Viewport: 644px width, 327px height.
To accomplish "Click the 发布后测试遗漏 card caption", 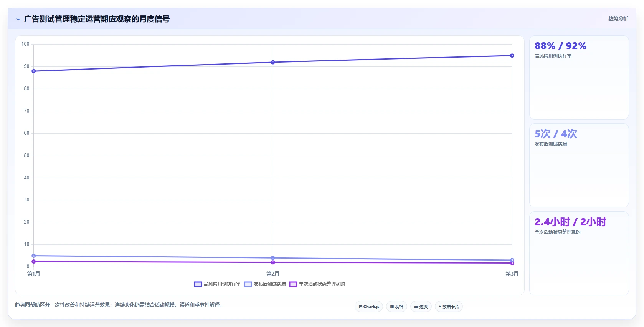I will tap(551, 144).
